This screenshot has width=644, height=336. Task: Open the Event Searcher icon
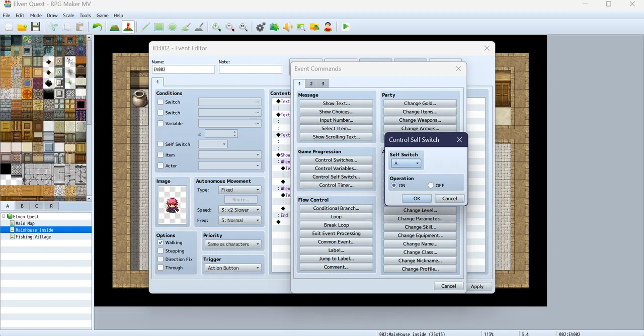pos(301,27)
